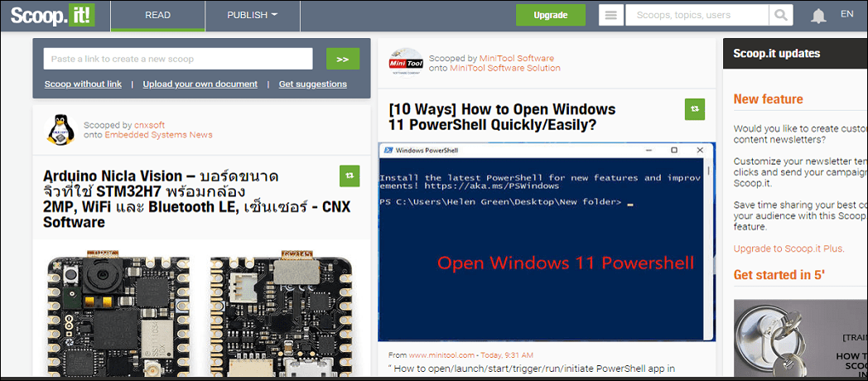Open the New feature heading

[x=768, y=99]
